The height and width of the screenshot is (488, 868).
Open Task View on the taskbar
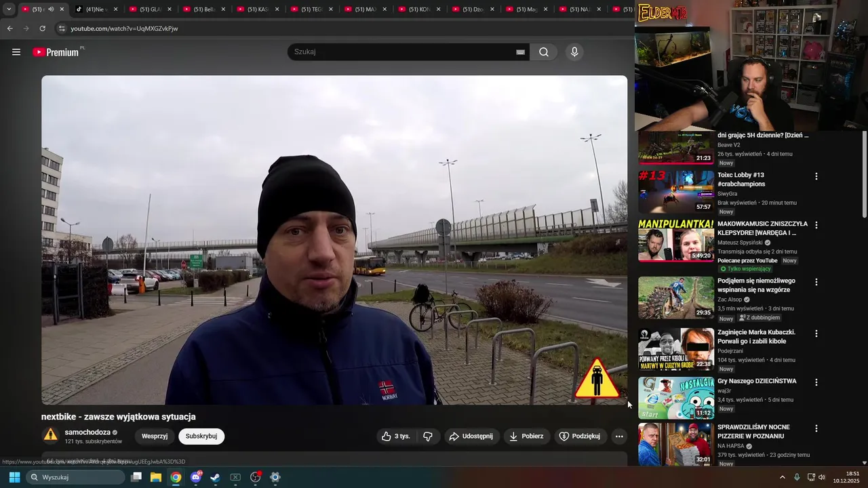136,477
